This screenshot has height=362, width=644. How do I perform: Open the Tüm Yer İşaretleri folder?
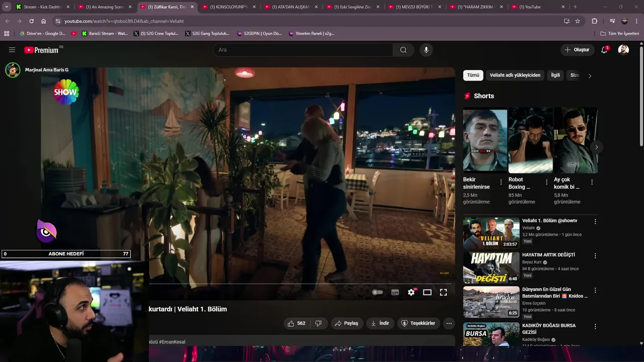[619, 34]
